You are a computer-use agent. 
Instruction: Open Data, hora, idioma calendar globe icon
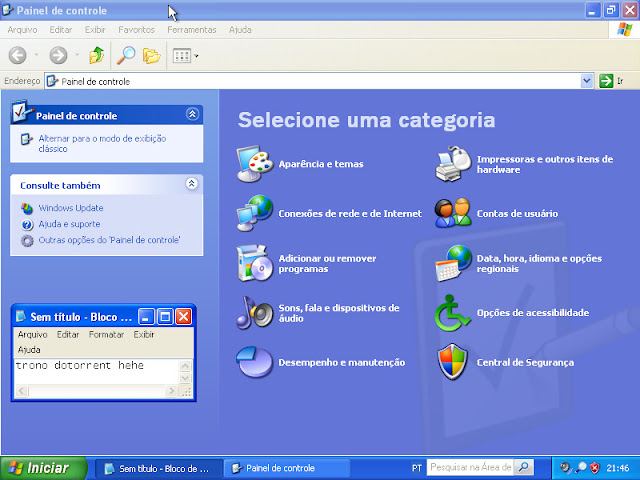[453, 263]
